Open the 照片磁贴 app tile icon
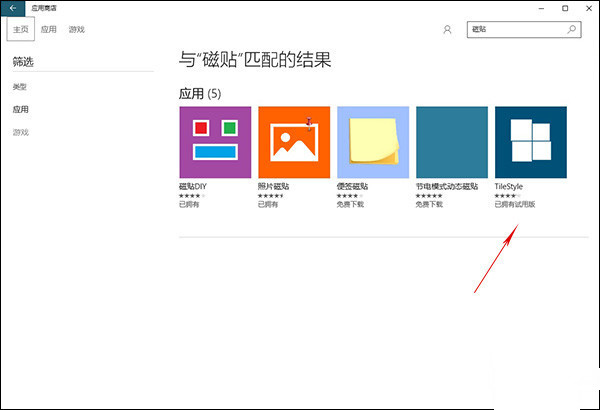 [294, 142]
